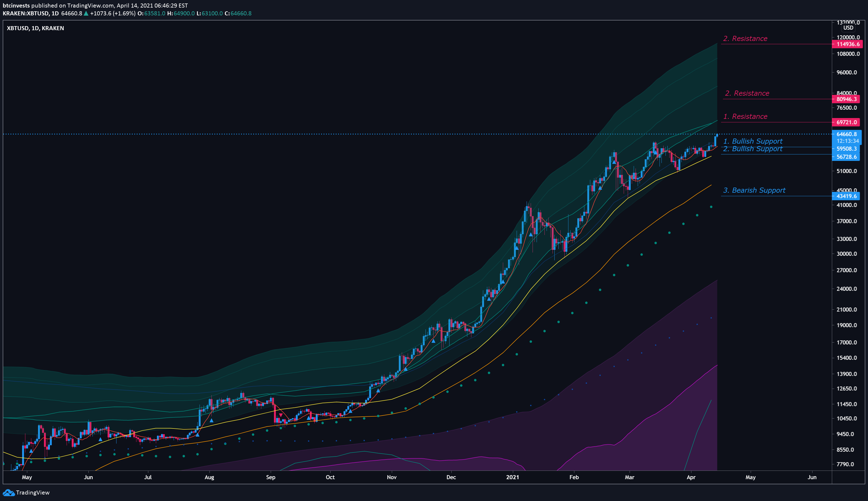Click the 1. Bullish Support text label
This screenshot has width=868, height=501.
coord(753,141)
